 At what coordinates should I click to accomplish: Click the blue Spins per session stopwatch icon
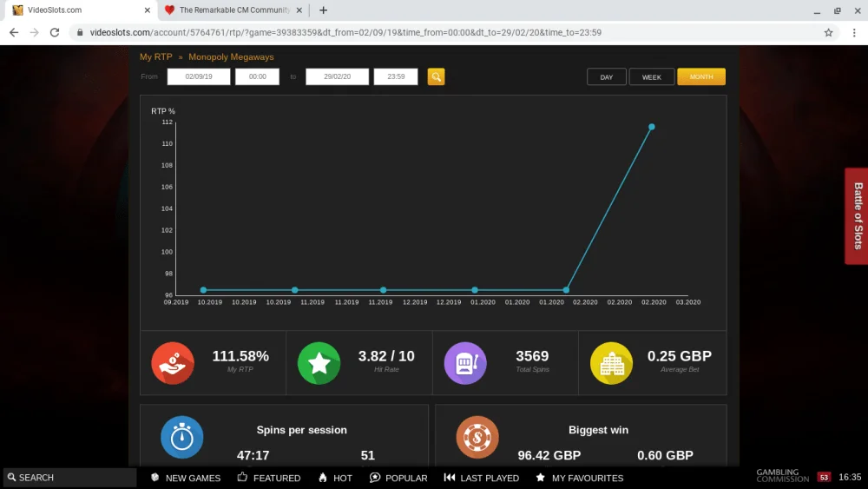182,437
